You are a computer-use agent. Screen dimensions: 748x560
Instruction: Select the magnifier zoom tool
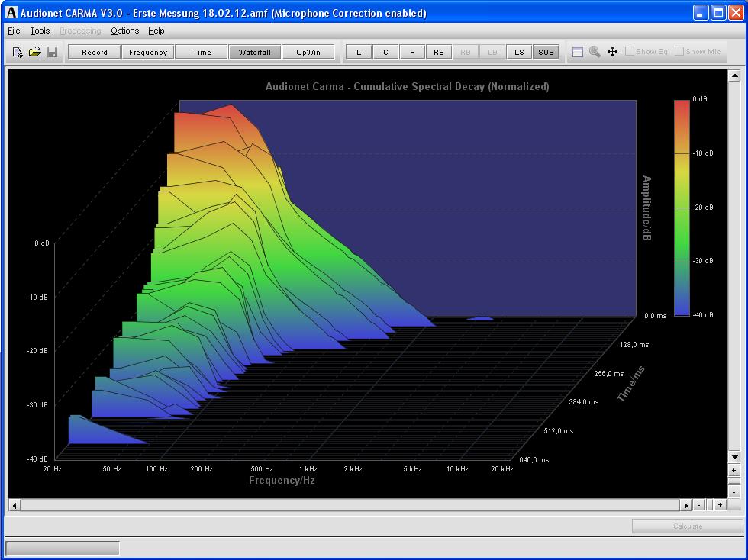[x=595, y=52]
